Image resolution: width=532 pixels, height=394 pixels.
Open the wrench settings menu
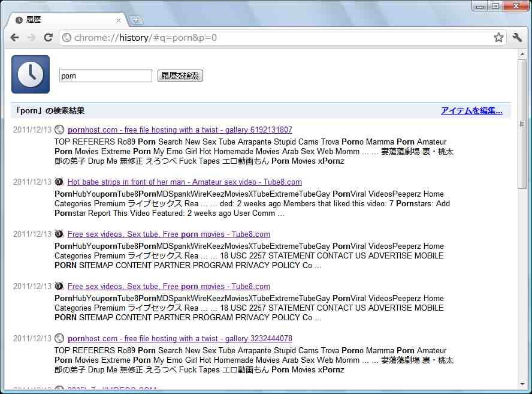pyautogui.click(x=517, y=37)
